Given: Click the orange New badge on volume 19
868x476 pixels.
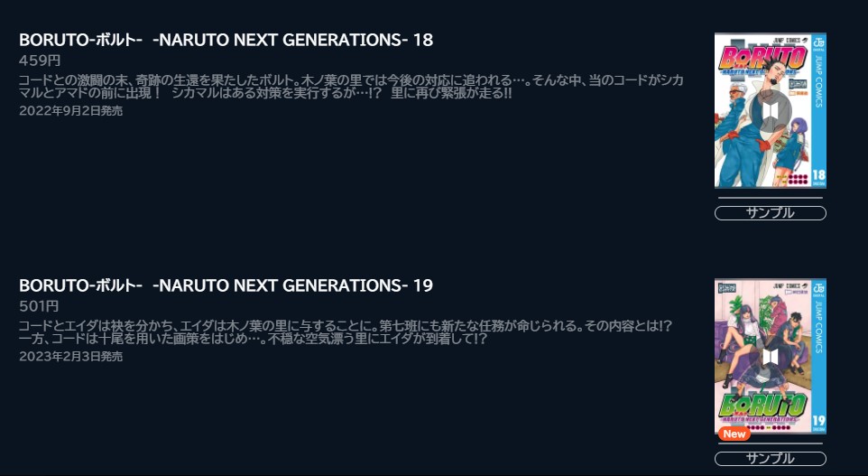Looking at the screenshot, I should click(734, 434).
